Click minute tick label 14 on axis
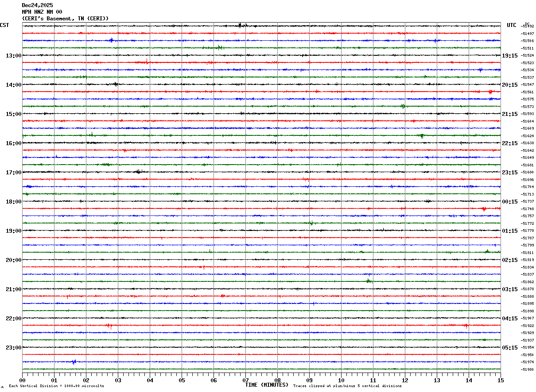The image size is (536, 392). [x=469, y=380]
